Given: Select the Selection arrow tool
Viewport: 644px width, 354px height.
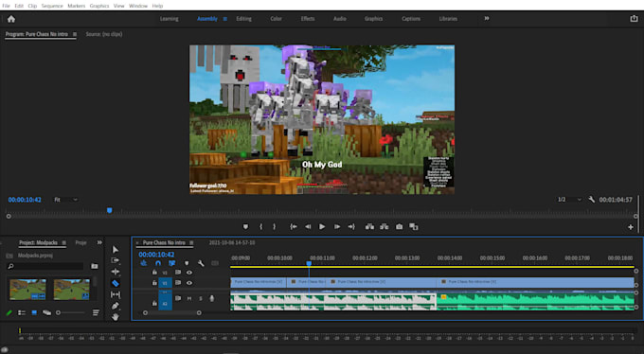Looking at the screenshot, I should point(116,250).
